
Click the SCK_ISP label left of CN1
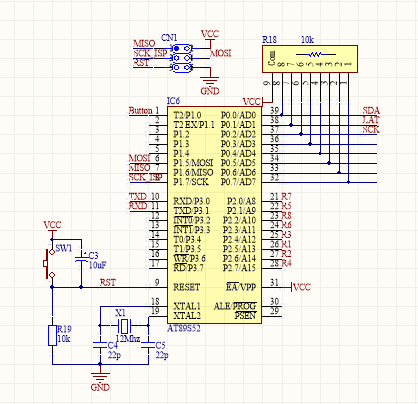150,53
